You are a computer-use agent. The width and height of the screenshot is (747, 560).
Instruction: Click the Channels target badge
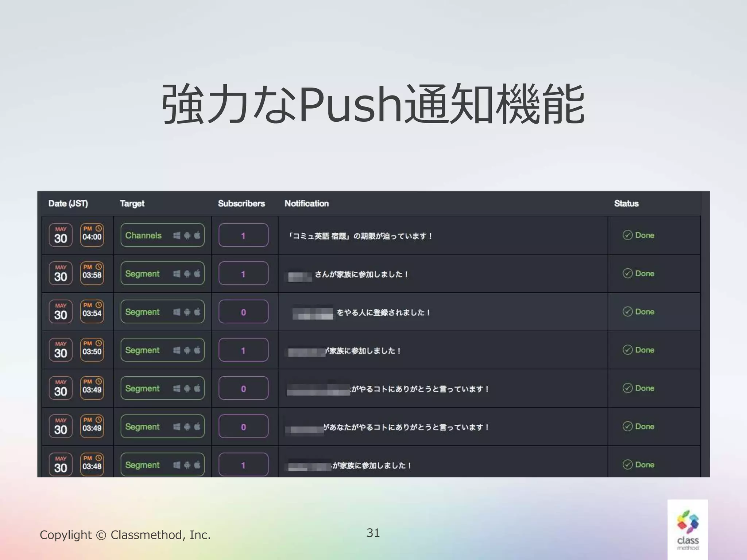tap(162, 235)
